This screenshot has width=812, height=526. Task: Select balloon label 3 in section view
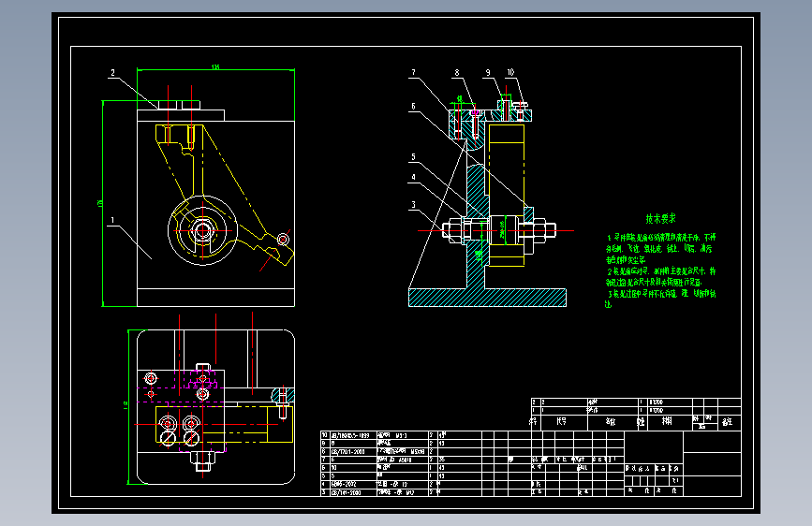click(x=413, y=204)
